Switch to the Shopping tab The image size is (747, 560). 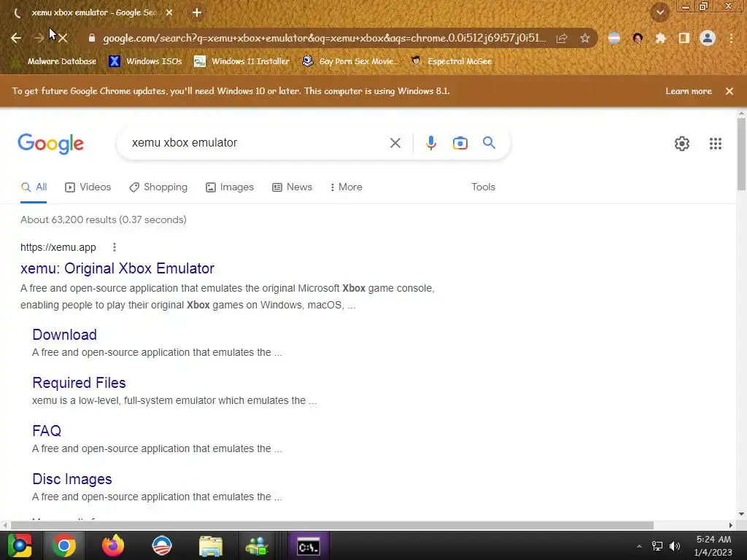(x=158, y=187)
